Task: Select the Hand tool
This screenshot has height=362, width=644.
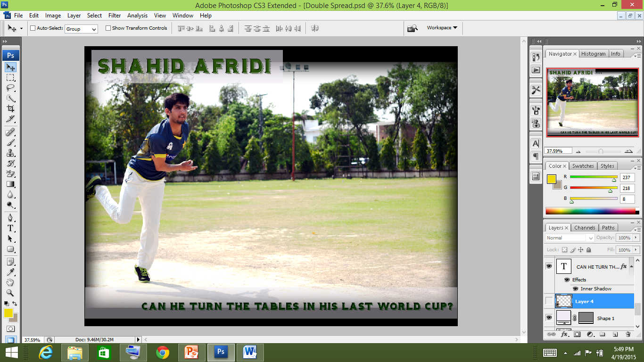Action: [x=10, y=282]
